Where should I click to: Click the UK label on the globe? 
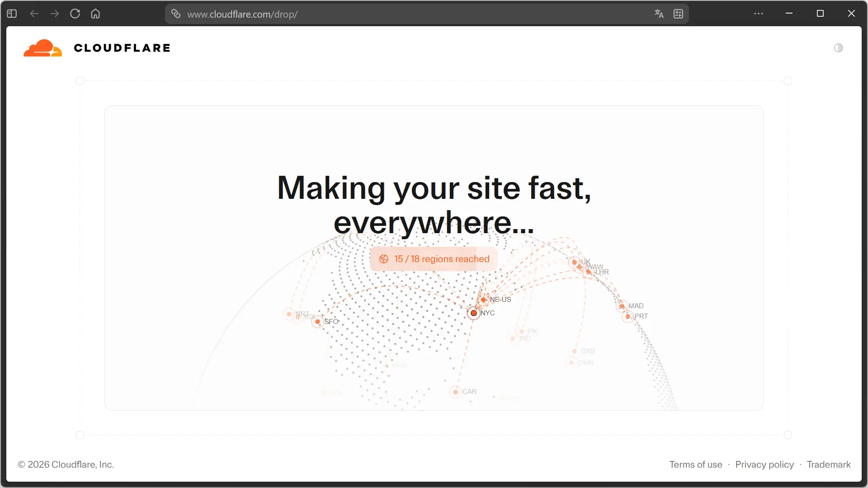(586, 262)
